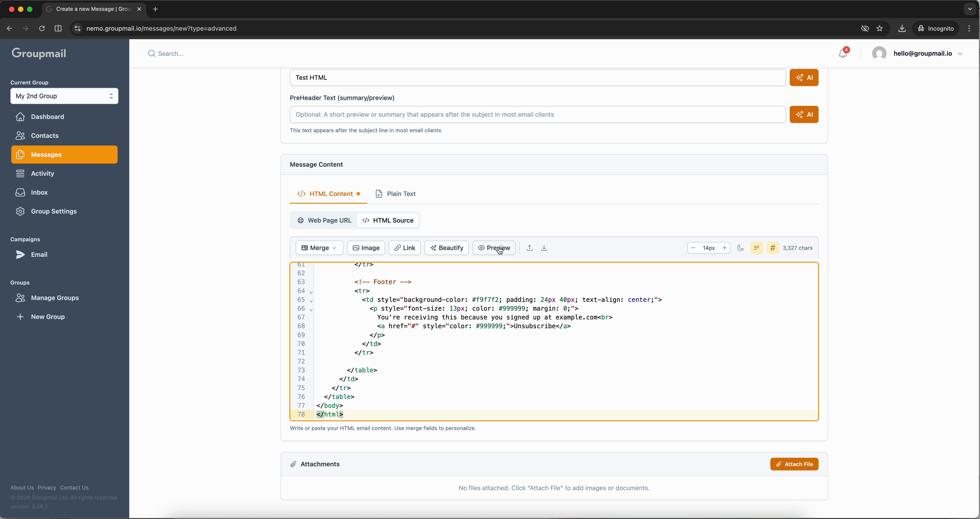Viewport: 980px width, 519px height.
Task: Toggle line numbers hash button
Action: click(x=772, y=248)
